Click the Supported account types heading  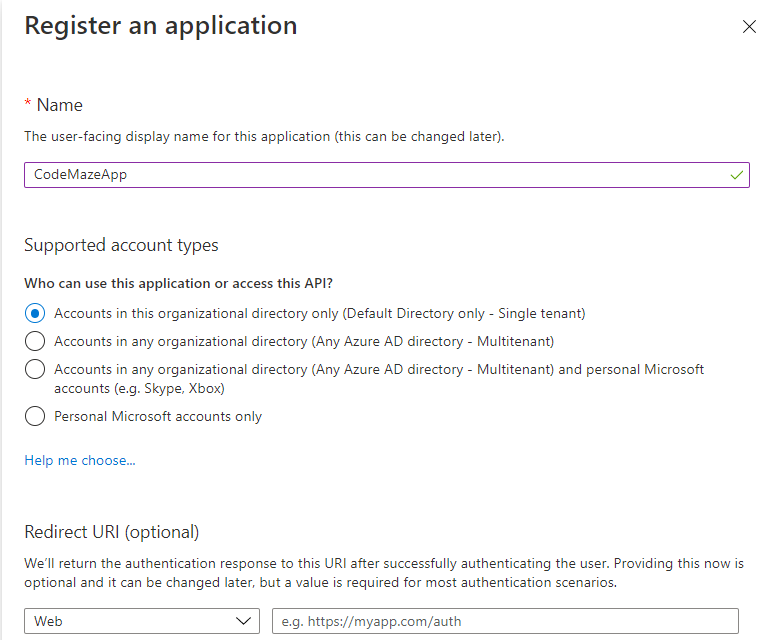[121, 245]
